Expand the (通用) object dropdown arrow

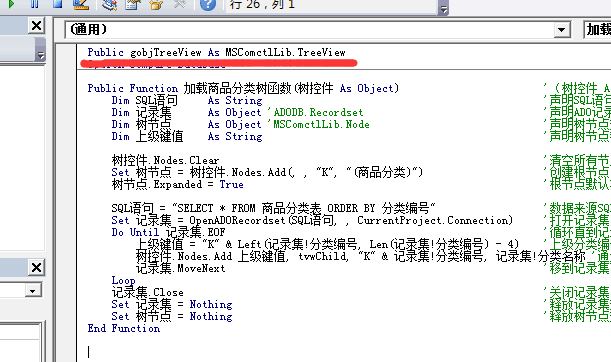click(562, 30)
